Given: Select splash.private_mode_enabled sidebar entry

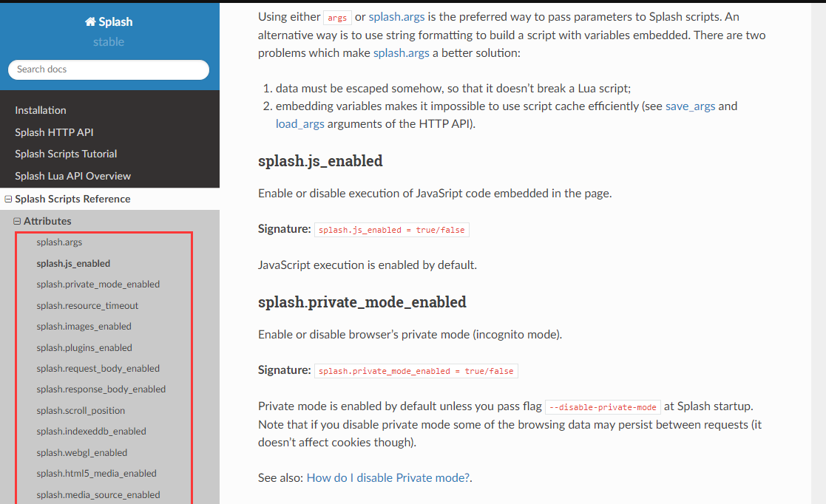Looking at the screenshot, I should pos(98,285).
